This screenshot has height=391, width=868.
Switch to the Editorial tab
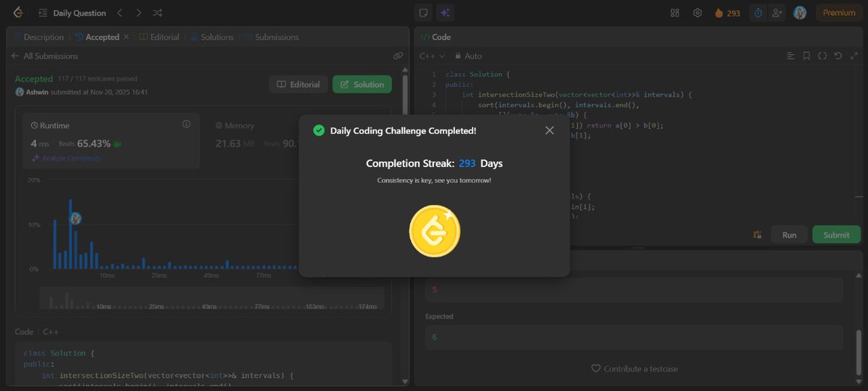pyautogui.click(x=159, y=37)
